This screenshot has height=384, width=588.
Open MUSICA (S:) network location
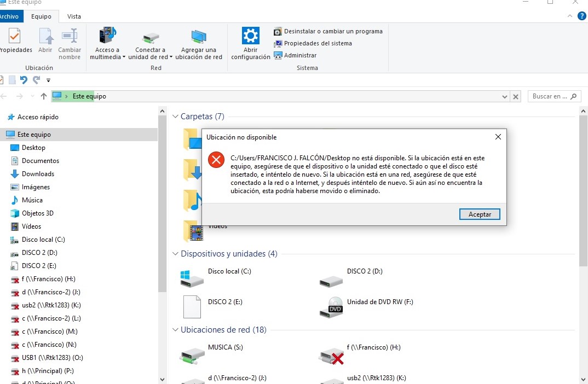211,354
